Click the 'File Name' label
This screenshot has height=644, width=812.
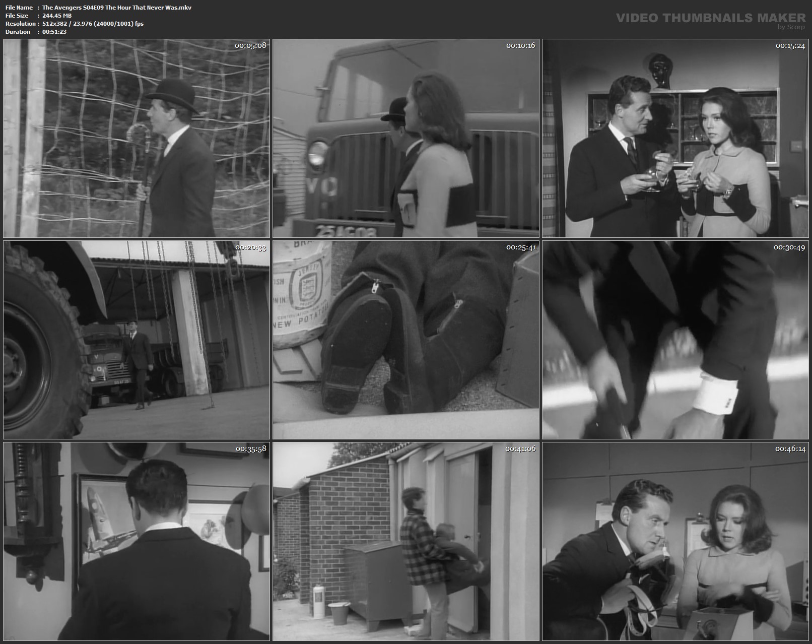coord(19,8)
